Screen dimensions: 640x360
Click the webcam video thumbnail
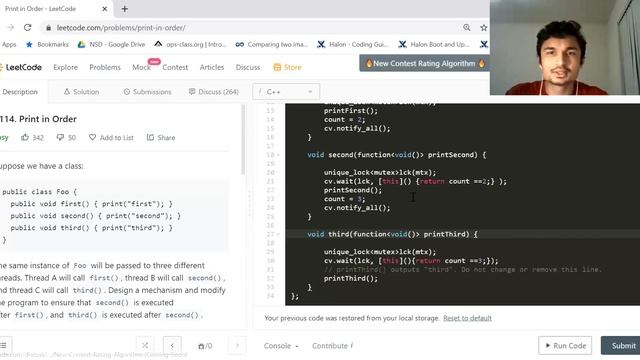[565, 47]
